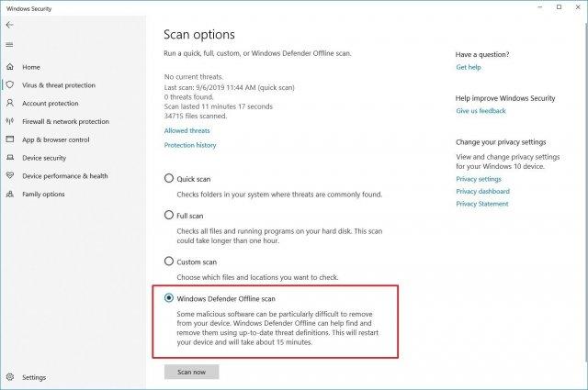Open the Privacy dashboard link
This screenshot has width=588, height=390.
pyautogui.click(x=482, y=191)
